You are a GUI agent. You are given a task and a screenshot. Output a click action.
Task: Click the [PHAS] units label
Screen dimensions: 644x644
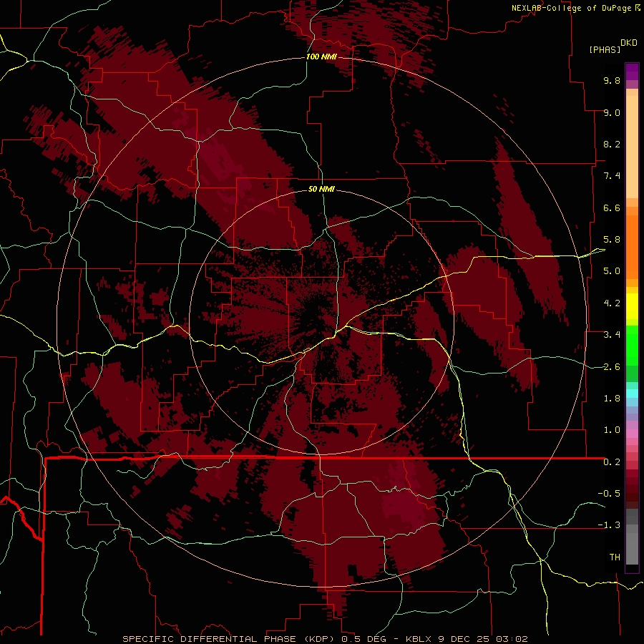[605, 49]
